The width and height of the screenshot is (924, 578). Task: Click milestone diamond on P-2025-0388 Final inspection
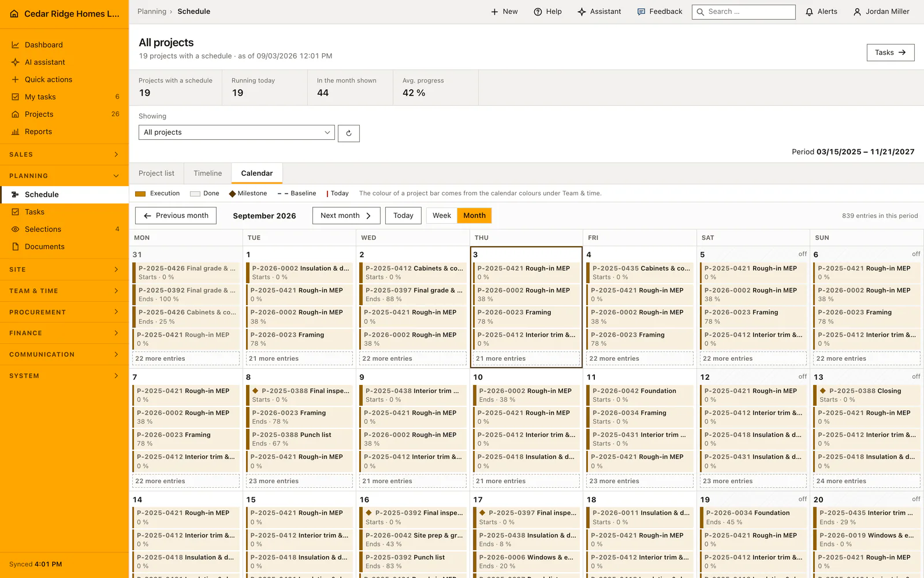[x=255, y=391]
